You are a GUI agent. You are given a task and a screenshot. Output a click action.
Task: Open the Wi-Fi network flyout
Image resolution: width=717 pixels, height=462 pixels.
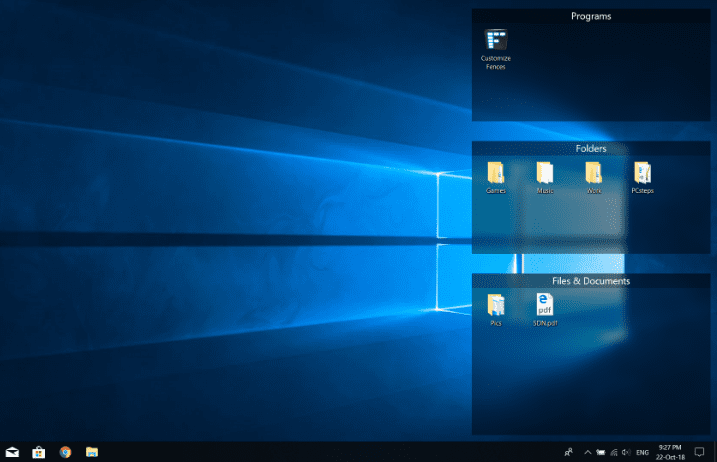click(x=613, y=452)
